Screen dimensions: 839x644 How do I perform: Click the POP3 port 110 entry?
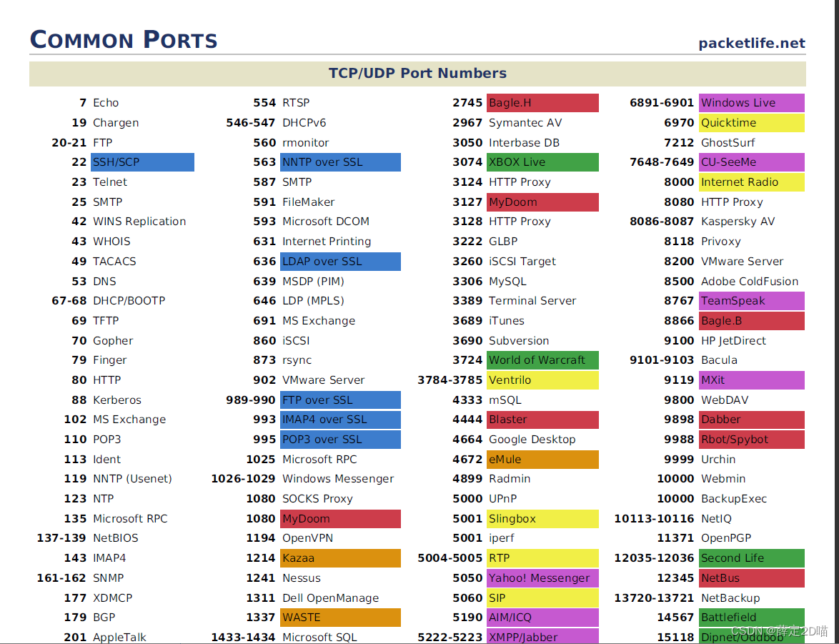(x=107, y=440)
